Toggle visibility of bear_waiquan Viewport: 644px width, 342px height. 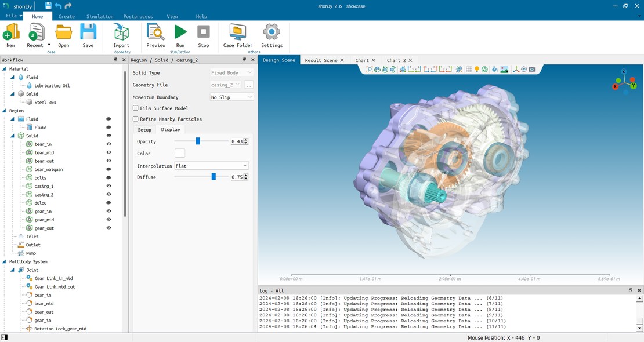(x=109, y=169)
